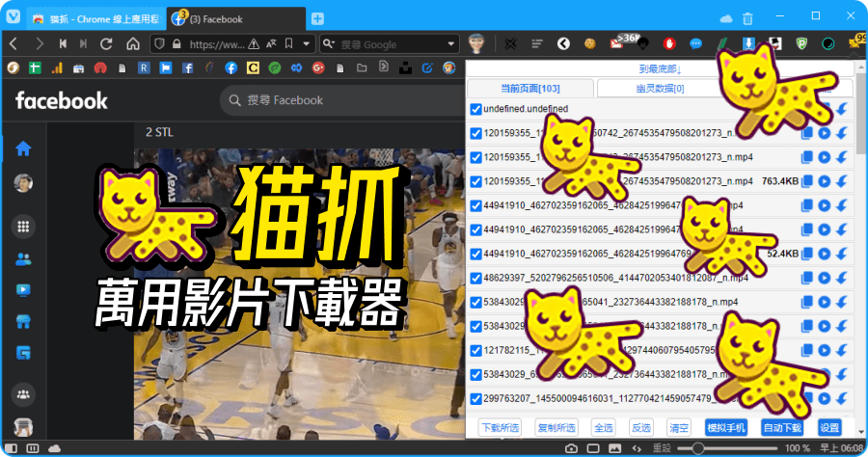Open the teal circle extension icon
Viewport: 868px width, 457px height.
tap(828, 43)
